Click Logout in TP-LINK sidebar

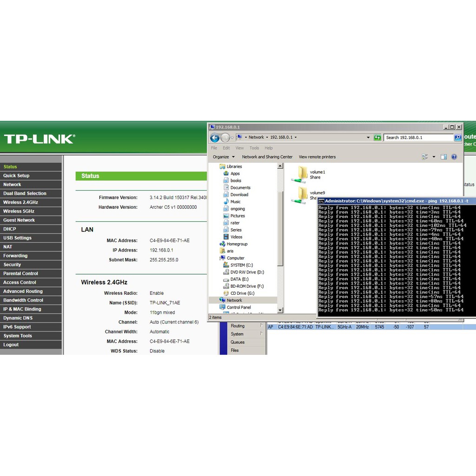(x=31, y=344)
